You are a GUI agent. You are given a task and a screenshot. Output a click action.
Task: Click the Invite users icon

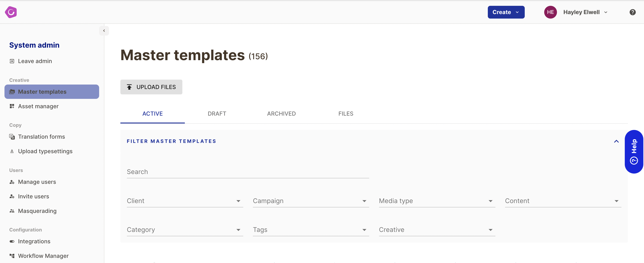click(x=12, y=196)
